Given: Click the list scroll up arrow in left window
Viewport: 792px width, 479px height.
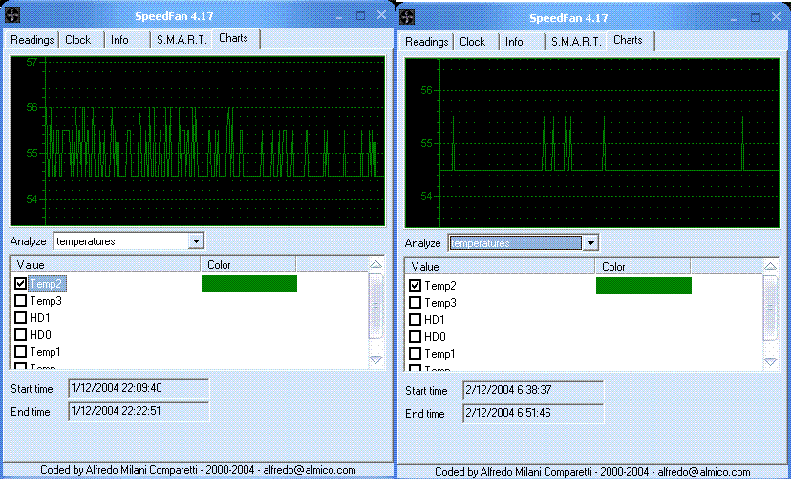Looking at the screenshot, I should [x=376, y=265].
